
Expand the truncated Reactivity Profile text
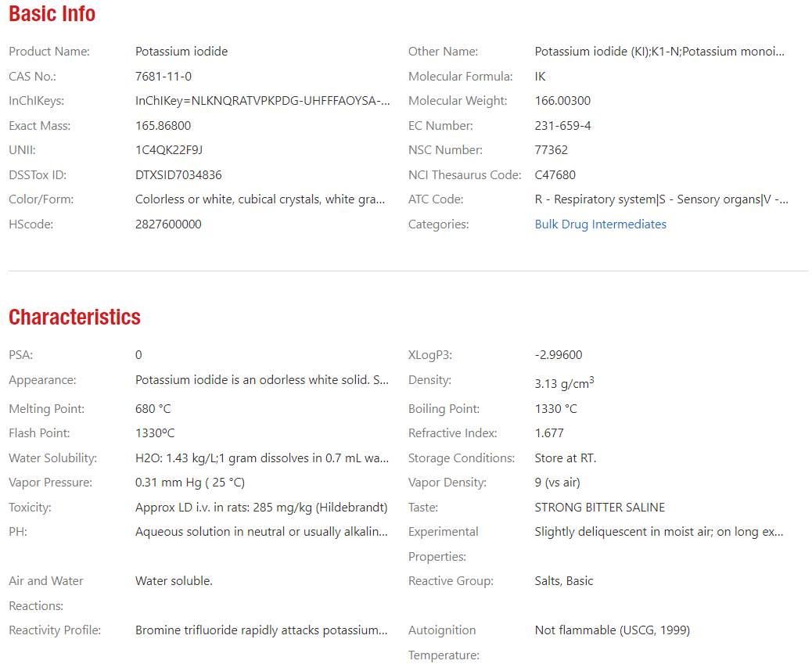261,630
